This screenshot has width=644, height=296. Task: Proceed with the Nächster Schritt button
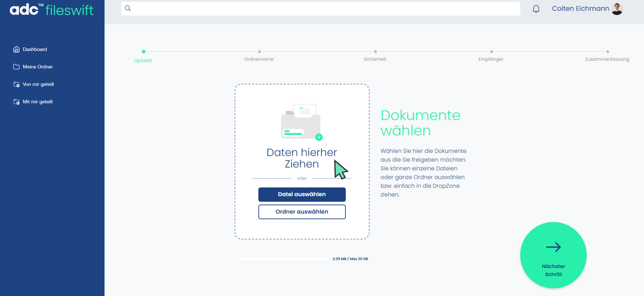[553, 255]
